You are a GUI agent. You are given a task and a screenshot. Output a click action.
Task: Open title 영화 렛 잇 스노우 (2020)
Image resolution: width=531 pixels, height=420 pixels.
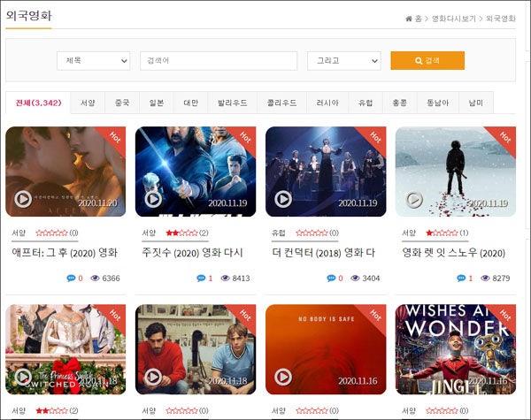(453, 253)
